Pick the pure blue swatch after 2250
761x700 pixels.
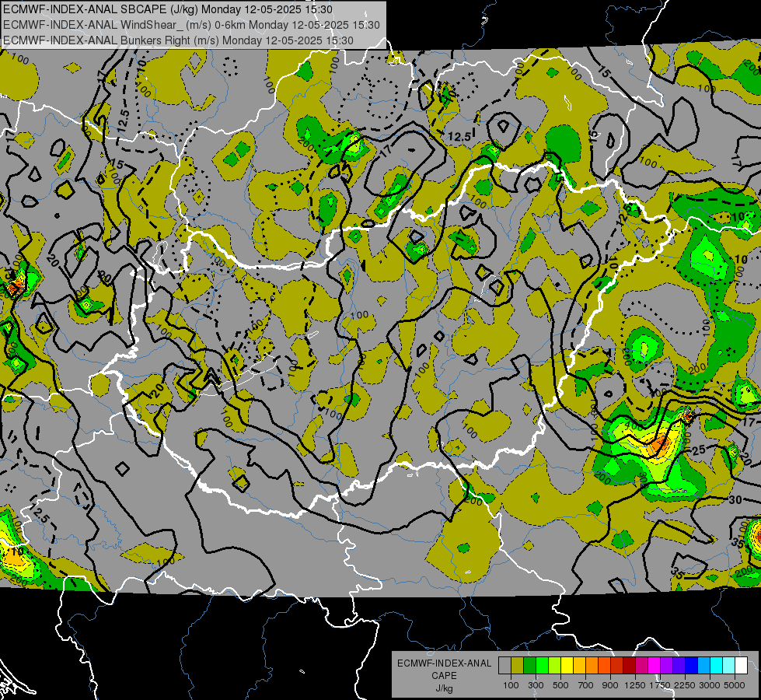pos(691,666)
